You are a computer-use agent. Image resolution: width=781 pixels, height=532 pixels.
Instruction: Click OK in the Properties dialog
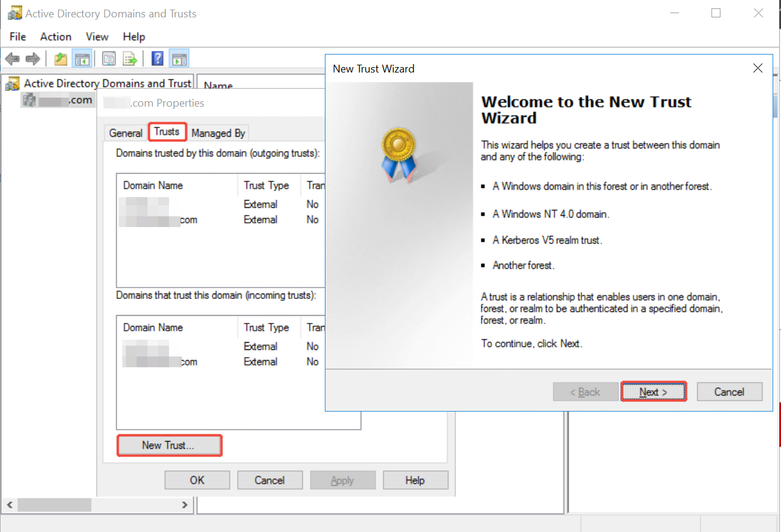(197, 480)
